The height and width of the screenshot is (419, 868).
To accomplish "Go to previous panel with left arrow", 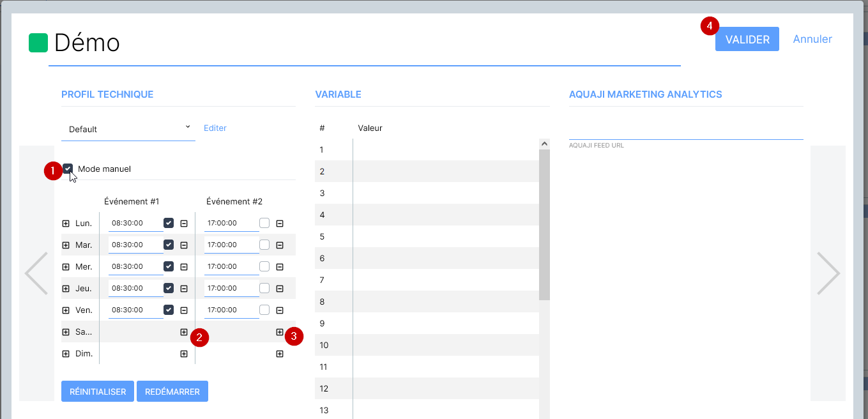I will coord(36,273).
